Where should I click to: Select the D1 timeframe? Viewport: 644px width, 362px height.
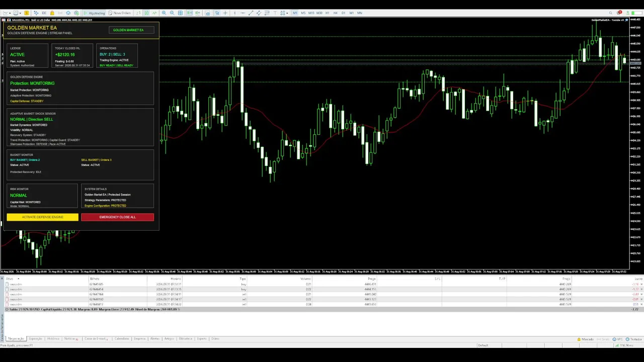343,13
